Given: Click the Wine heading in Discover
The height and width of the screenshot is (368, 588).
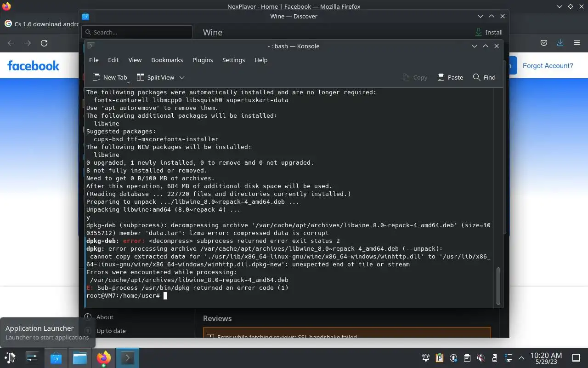Looking at the screenshot, I should (x=213, y=32).
